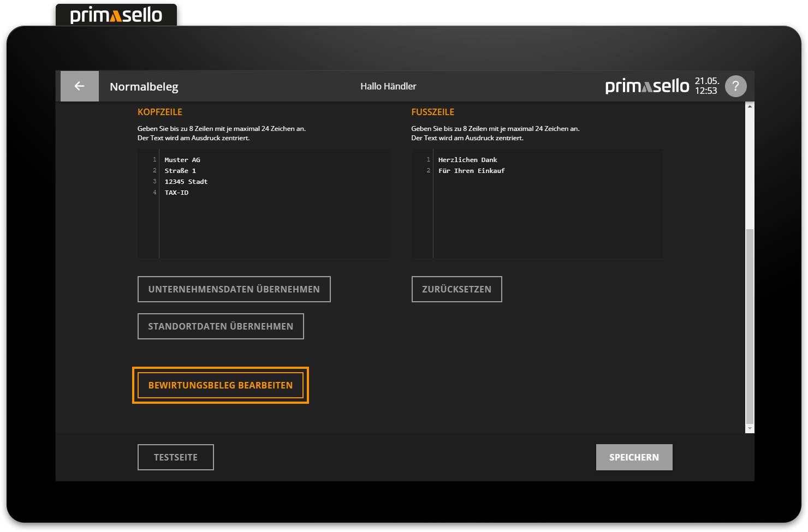Reset the footer with Zurücksetzen

click(456, 289)
